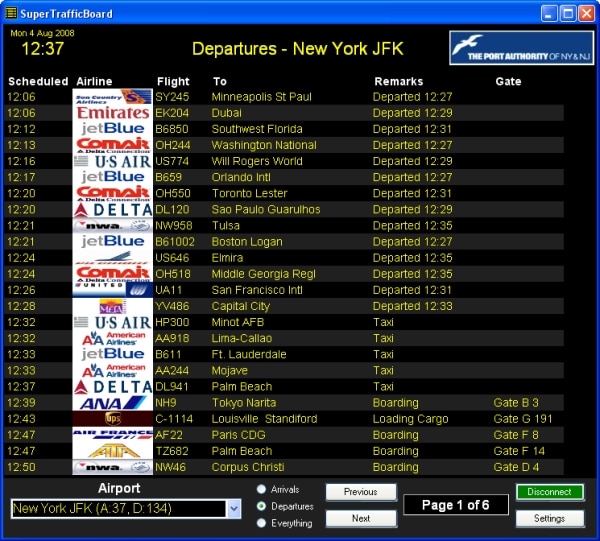Click the United logo for flight UA11
This screenshot has width=600, height=541.
click(112, 290)
